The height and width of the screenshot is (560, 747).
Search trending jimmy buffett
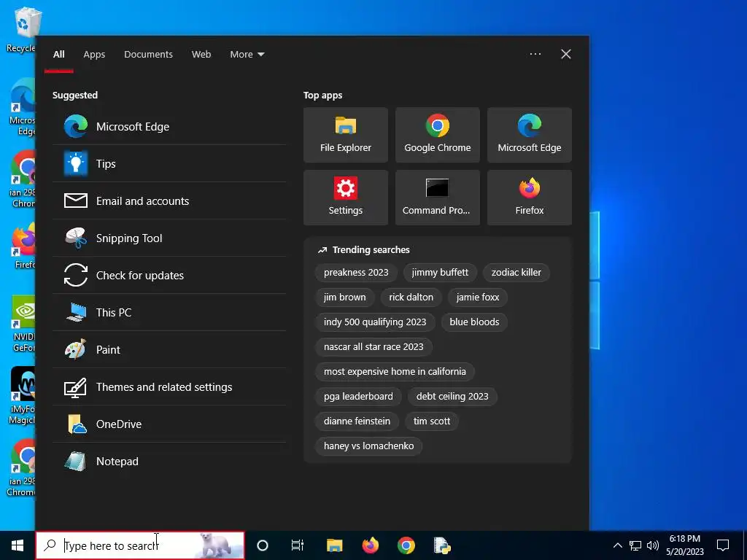click(440, 273)
